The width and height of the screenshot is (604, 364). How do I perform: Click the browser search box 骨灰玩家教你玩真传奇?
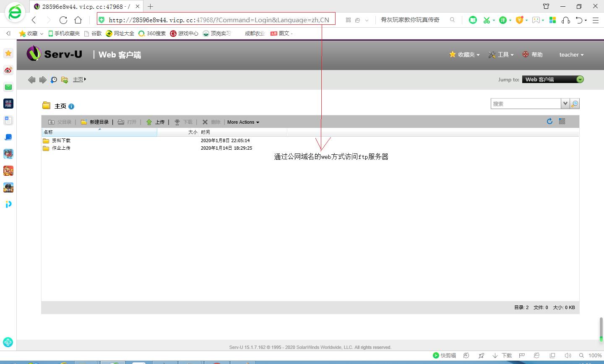410,20
